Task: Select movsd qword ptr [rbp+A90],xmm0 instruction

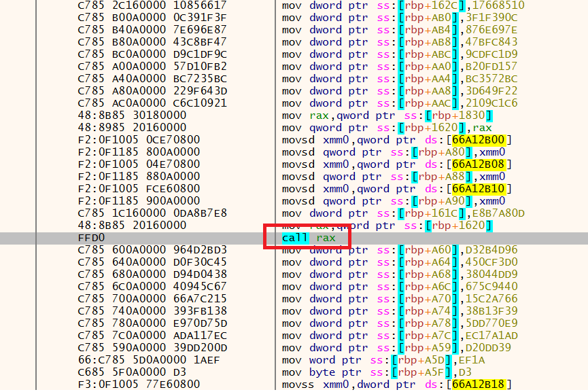Action: [x=394, y=201]
